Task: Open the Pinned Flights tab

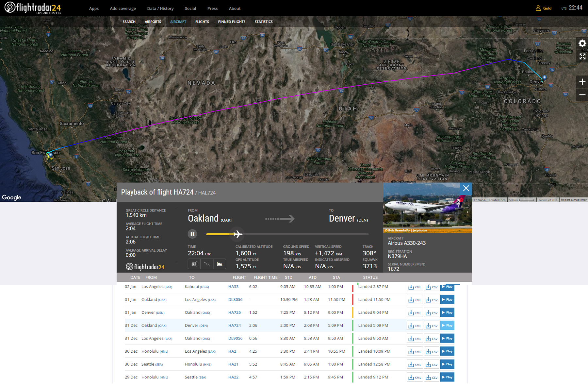Action: (x=232, y=22)
